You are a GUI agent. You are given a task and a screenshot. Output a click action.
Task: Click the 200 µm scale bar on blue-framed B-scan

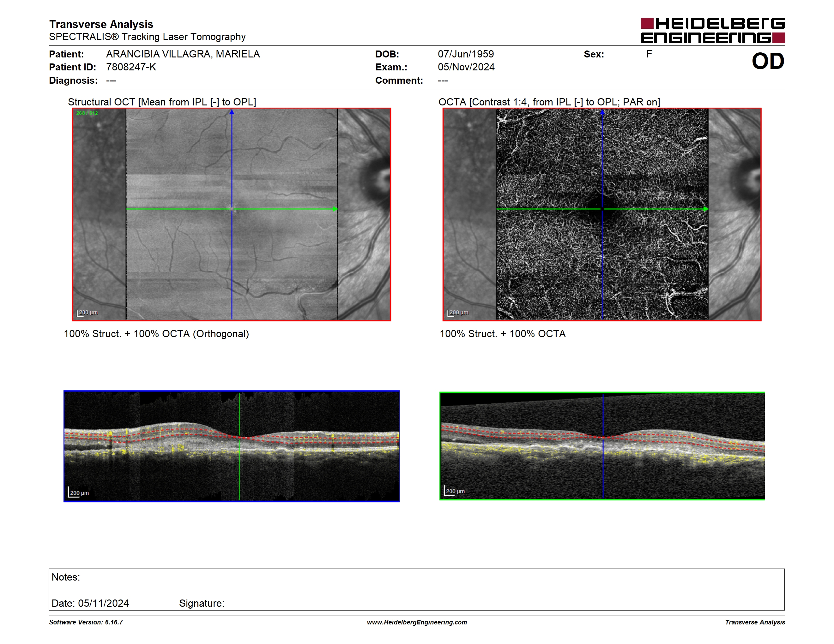coord(79,492)
